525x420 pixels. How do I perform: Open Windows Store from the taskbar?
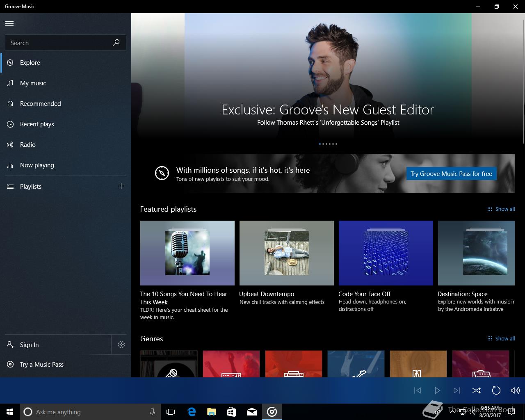tap(231, 412)
